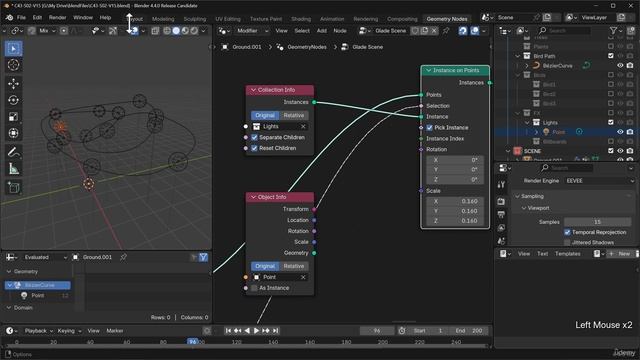Create a new text in text editor
The height and width of the screenshot is (360, 640).
[x=620, y=254]
